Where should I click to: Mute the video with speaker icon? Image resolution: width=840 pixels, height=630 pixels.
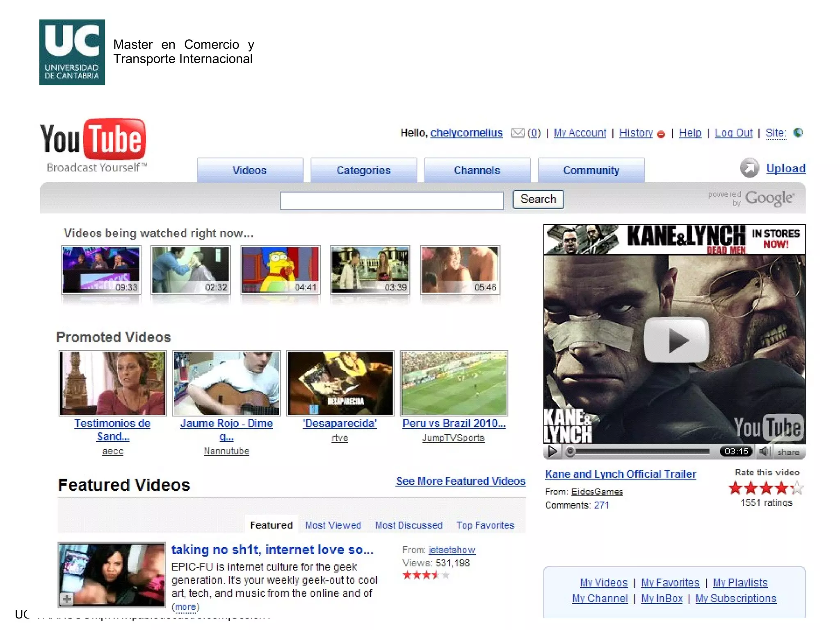(764, 452)
